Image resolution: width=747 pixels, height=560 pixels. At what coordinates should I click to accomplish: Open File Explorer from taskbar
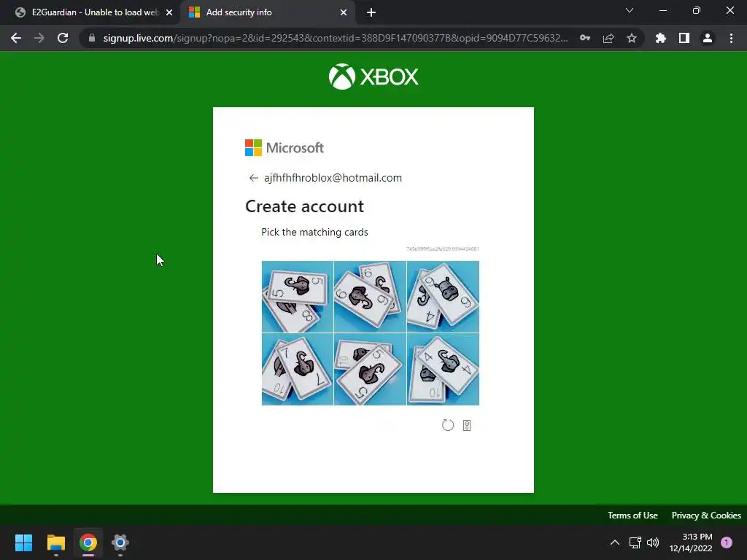55,542
